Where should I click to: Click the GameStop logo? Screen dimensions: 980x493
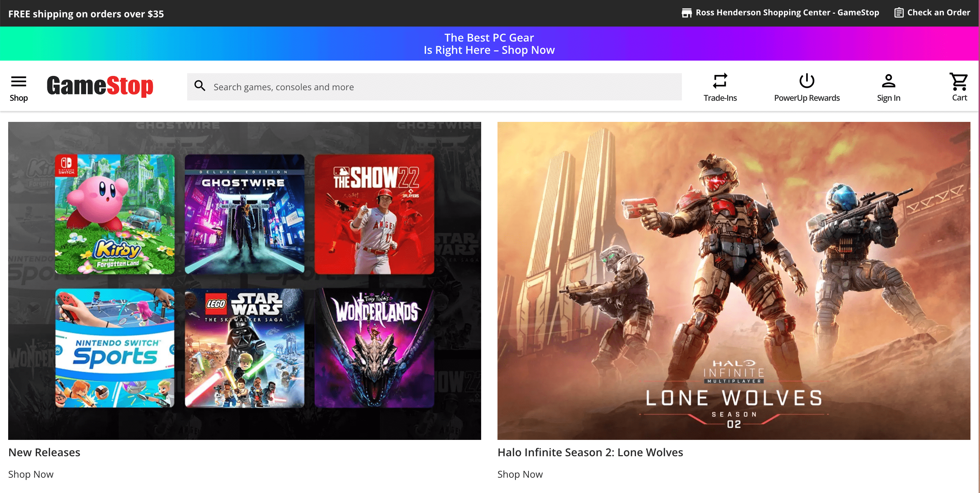[100, 86]
